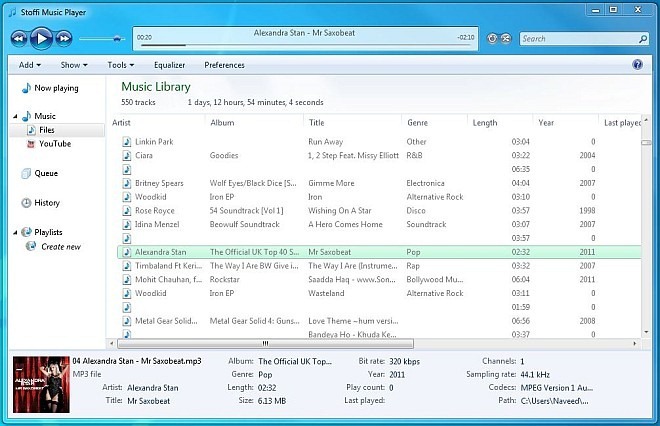Sort by the Length column header
The height and width of the screenshot is (426, 660).
(485, 122)
